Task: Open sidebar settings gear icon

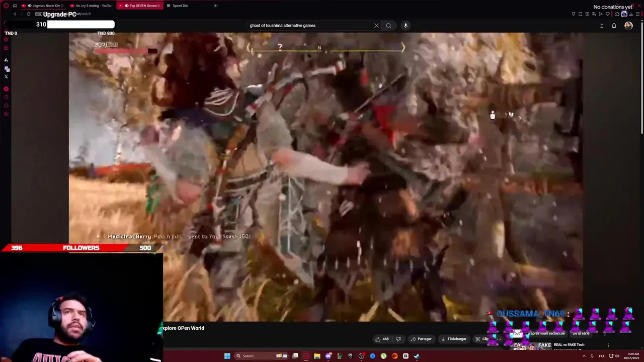Action: pos(6,114)
